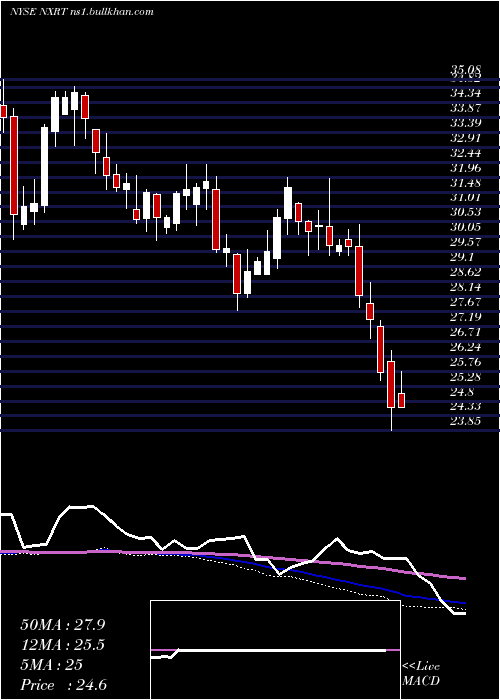Click the 25.76 price axis label
This screenshot has height=700, width=500.
click(x=466, y=362)
